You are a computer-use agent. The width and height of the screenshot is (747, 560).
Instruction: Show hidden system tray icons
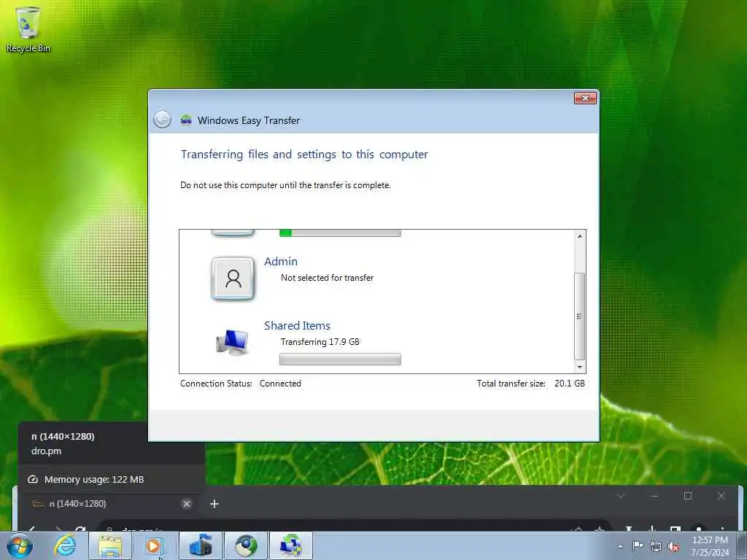[x=620, y=546]
